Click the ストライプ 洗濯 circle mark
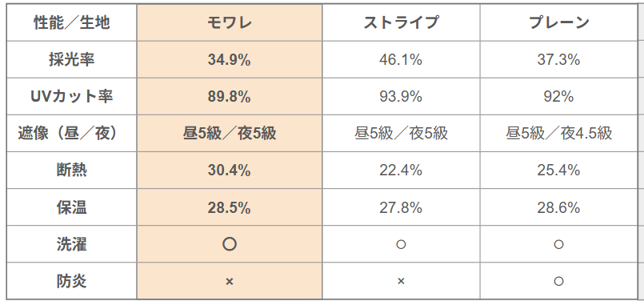The height and width of the screenshot is (301, 644). 401,244
